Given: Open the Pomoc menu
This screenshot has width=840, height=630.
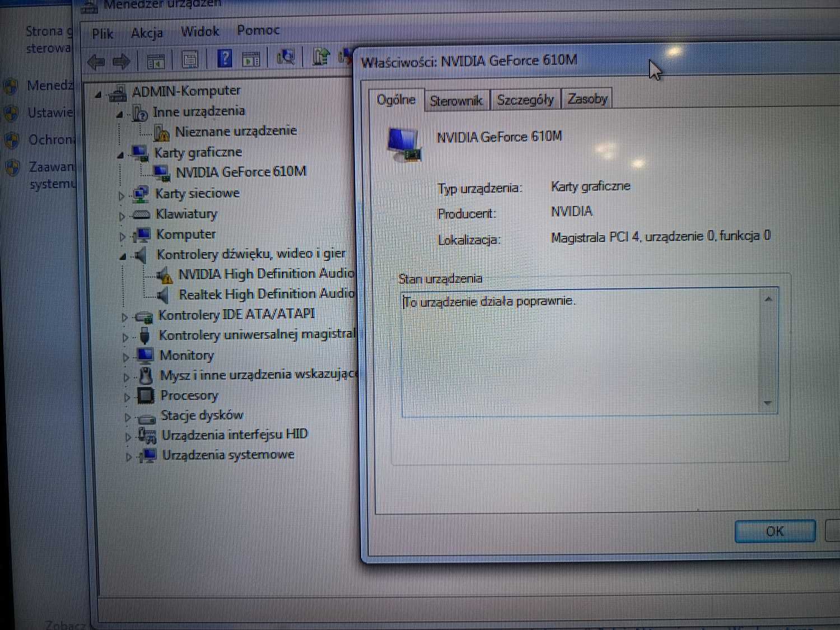Looking at the screenshot, I should [258, 30].
